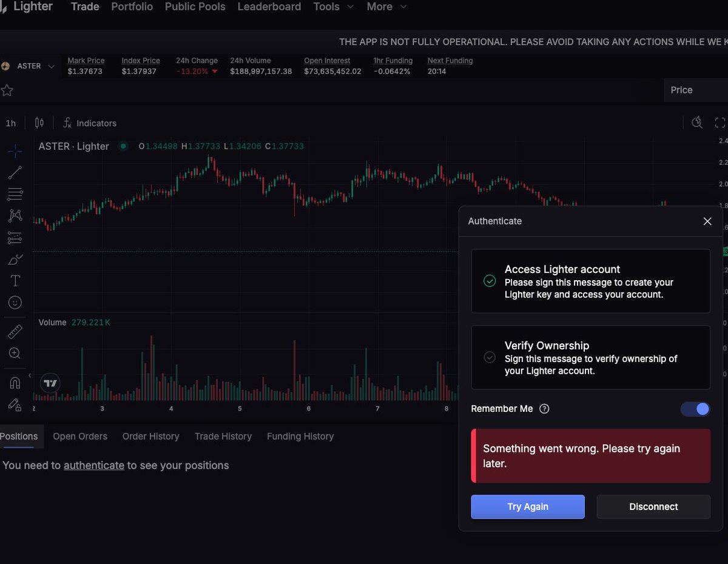Toggle the Remember Me switch off
This screenshot has height=564, width=728.
pos(695,409)
